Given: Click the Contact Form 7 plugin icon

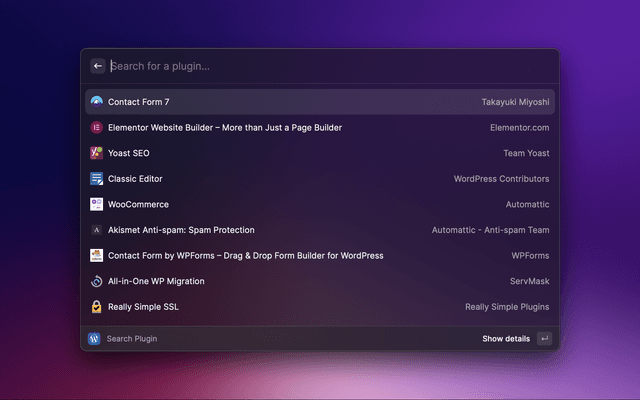Looking at the screenshot, I should [96, 102].
